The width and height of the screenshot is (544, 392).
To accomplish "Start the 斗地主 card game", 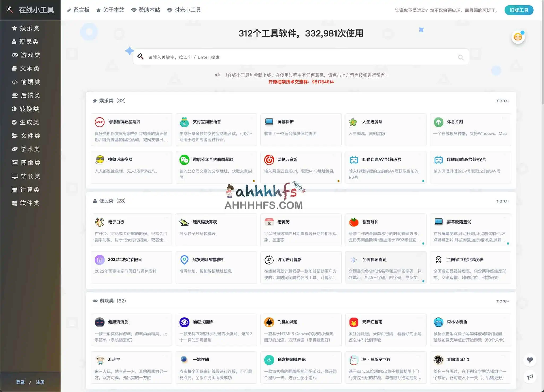I will [x=131, y=368].
